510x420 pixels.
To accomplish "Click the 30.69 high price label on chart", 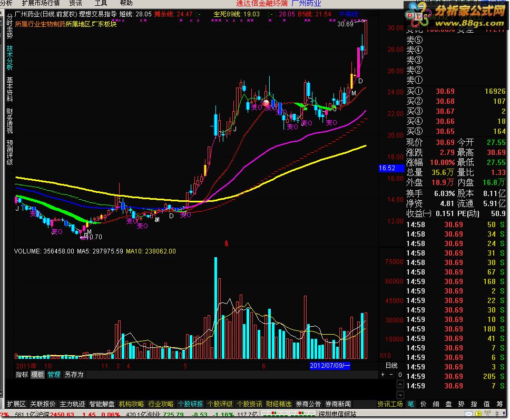I will pos(346,24).
